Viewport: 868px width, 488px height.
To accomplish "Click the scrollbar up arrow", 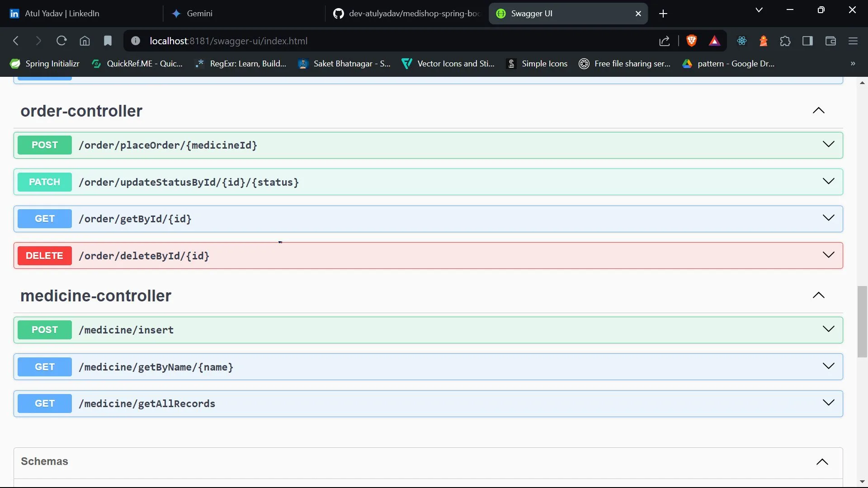I will tap(862, 83).
